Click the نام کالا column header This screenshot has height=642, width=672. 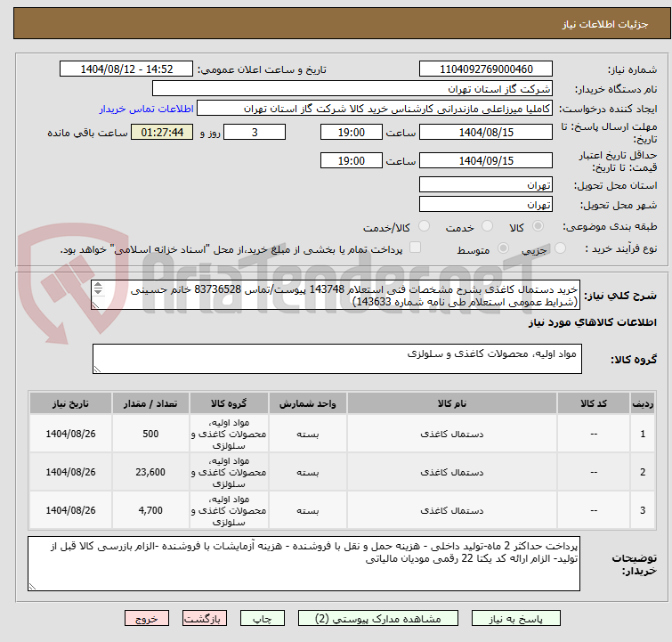(452, 403)
